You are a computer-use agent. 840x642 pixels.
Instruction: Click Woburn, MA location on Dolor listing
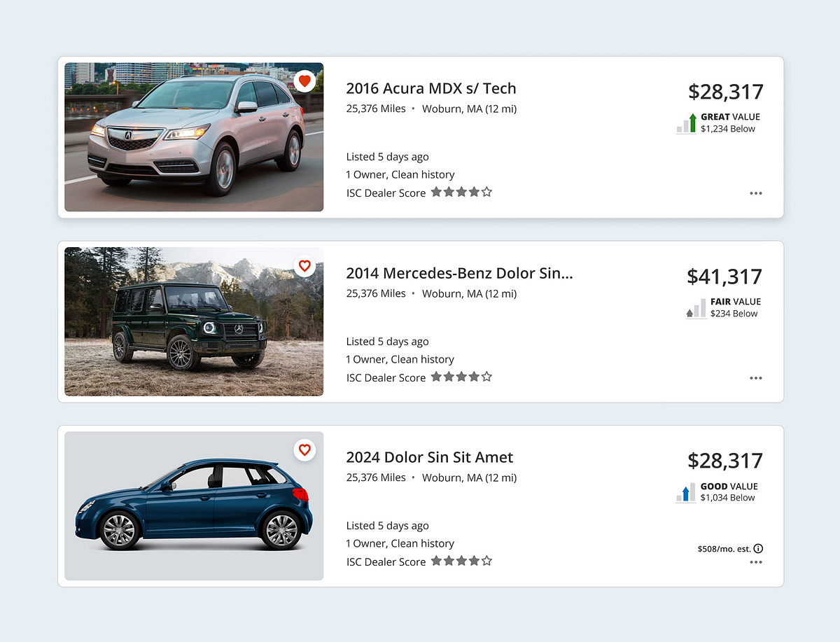coord(469,477)
